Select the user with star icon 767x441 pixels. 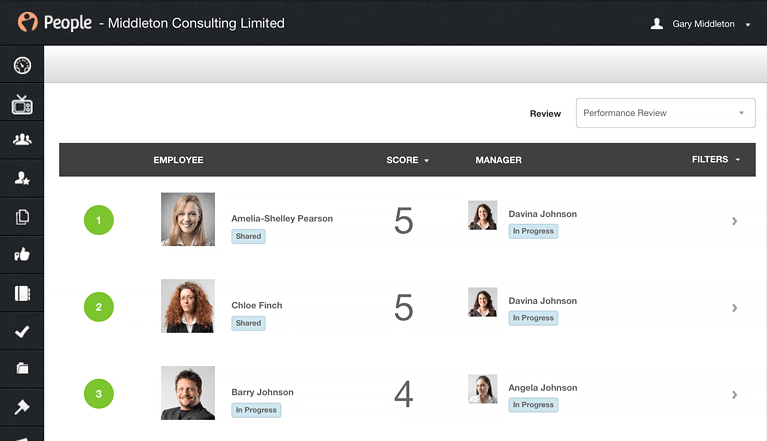(22, 178)
